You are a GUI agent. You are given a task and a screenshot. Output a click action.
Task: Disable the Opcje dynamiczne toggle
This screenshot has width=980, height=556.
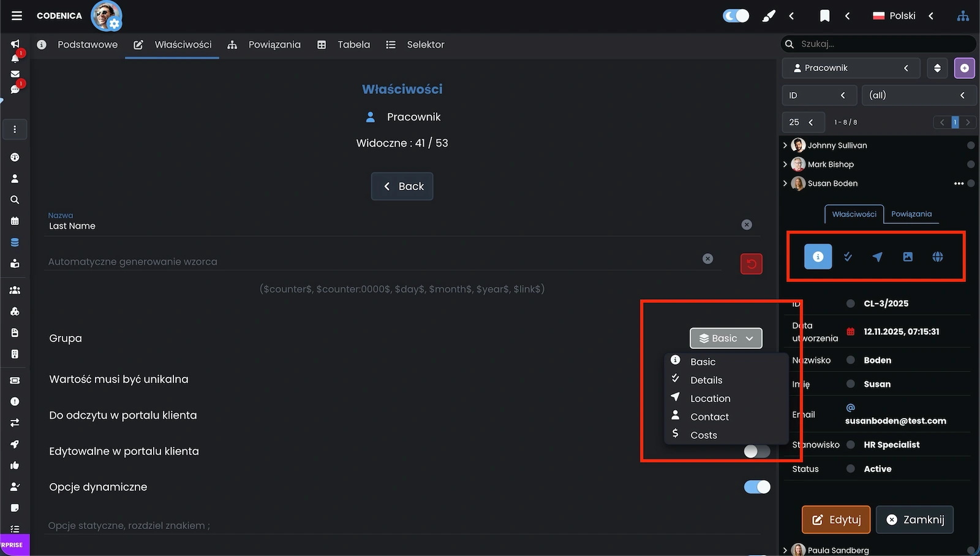(x=756, y=487)
